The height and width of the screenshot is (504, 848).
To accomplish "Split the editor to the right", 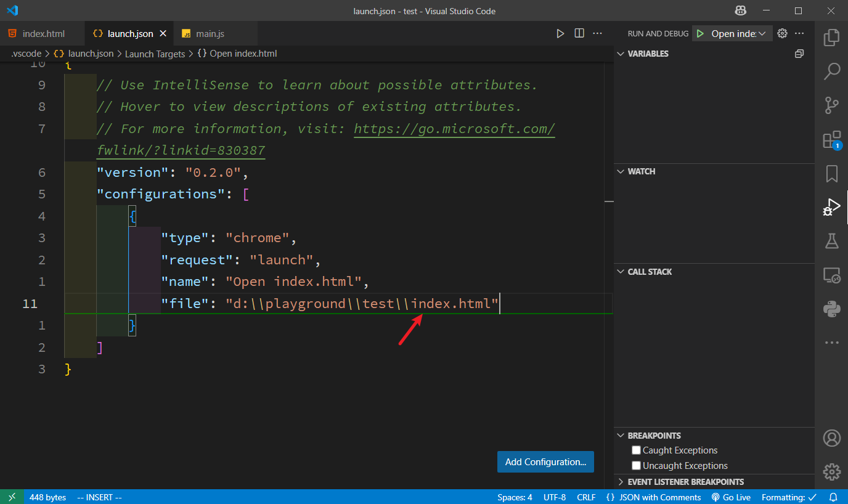I will pyautogui.click(x=579, y=33).
